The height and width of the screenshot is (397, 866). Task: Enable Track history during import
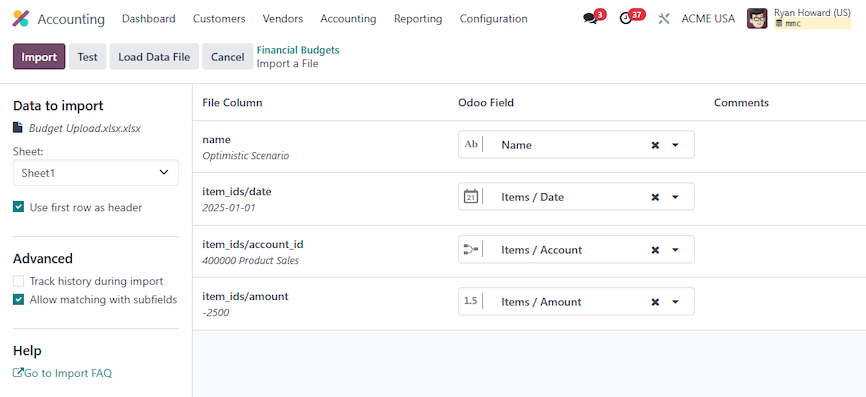(19, 281)
